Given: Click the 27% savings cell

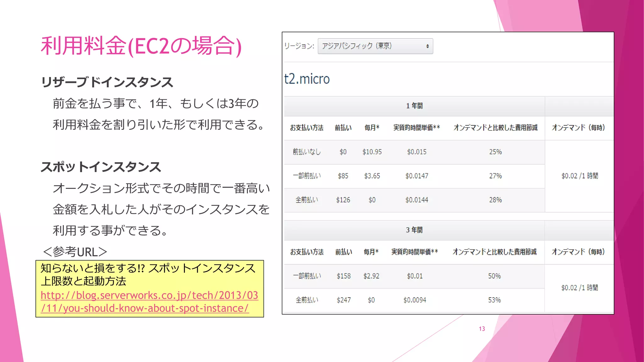Looking at the screenshot, I should 495,176.
